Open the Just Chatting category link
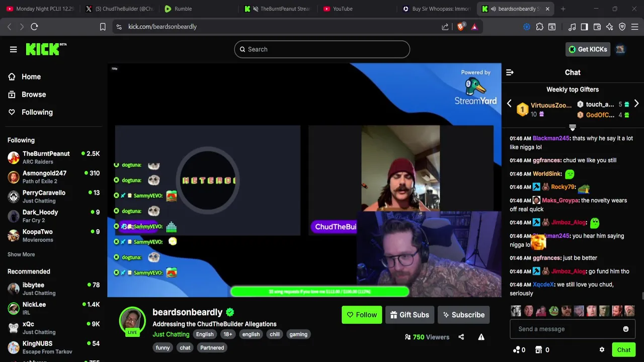Screen dimensions: 644x362 pyautogui.click(x=171, y=334)
